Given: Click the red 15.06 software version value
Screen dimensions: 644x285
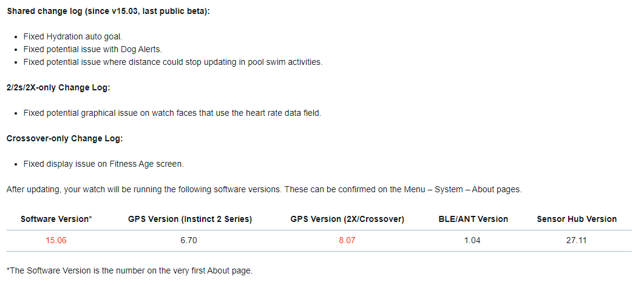Looking at the screenshot, I should (x=56, y=240).
